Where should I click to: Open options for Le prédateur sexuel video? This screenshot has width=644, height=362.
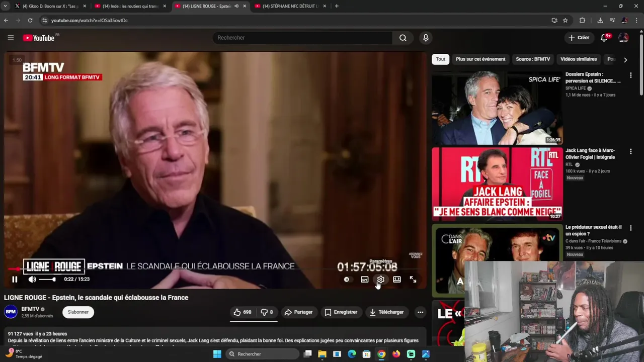(x=631, y=228)
